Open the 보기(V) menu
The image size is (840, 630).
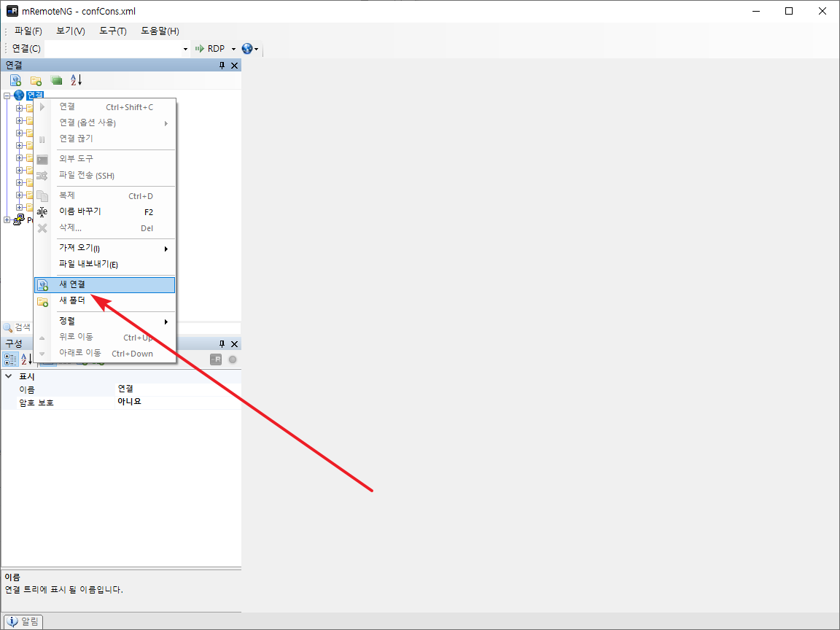coord(71,31)
